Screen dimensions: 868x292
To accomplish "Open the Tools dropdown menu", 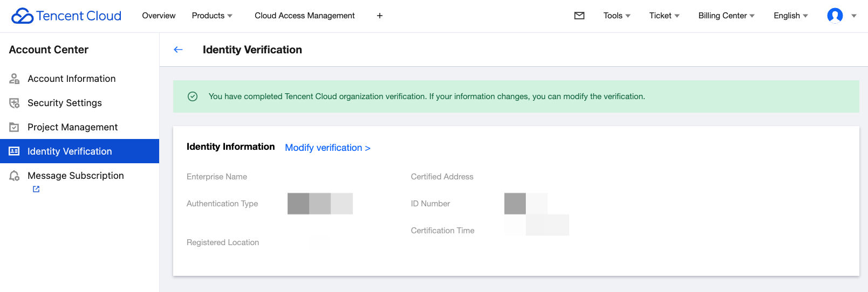I will pyautogui.click(x=617, y=16).
